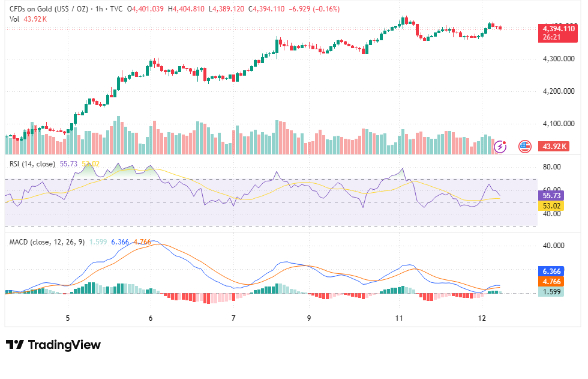
Task: Select the red 43.92 K volume tag
Action: click(553, 147)
